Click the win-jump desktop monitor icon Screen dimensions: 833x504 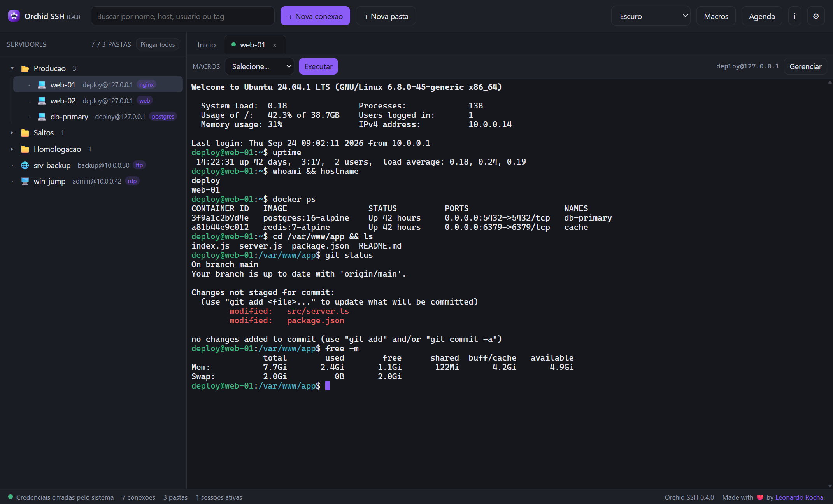(x=25, y=181)
